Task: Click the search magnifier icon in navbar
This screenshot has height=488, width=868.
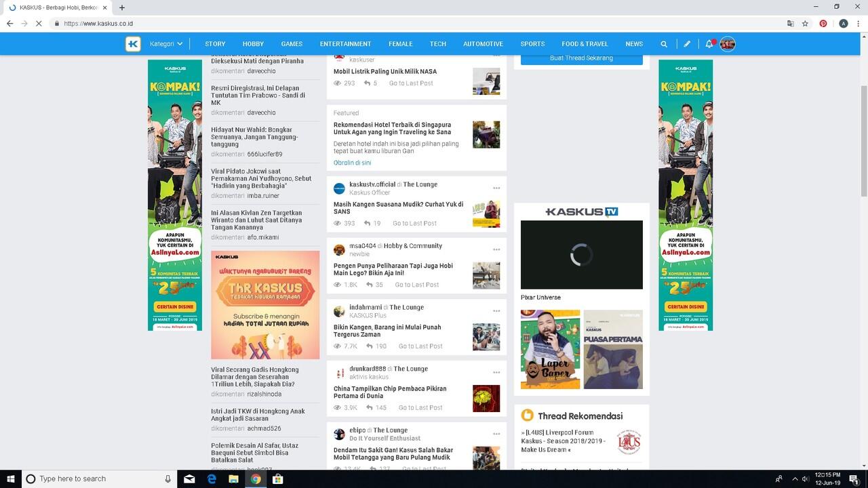Action: click(664, 44)
